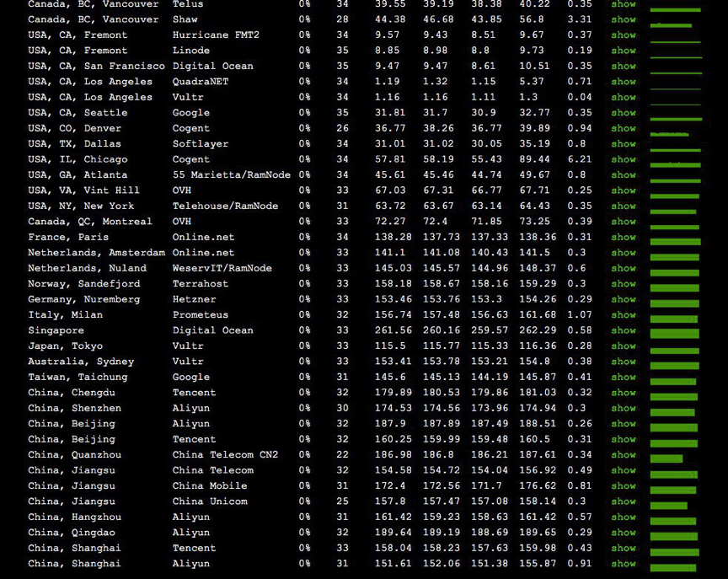The image size is (728, 579).
Task: Click 'show' for Singapore Digital Ocean row
Action: coord(624,330)
